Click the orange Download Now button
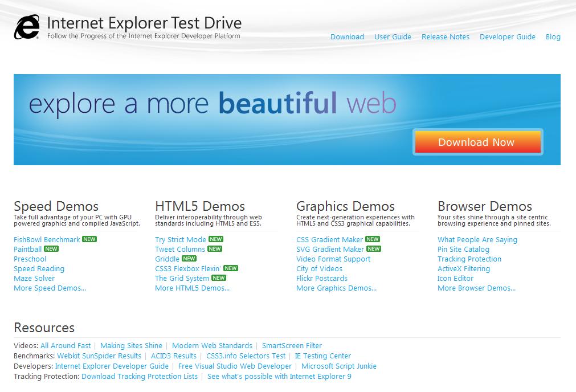 coord(477,142)
